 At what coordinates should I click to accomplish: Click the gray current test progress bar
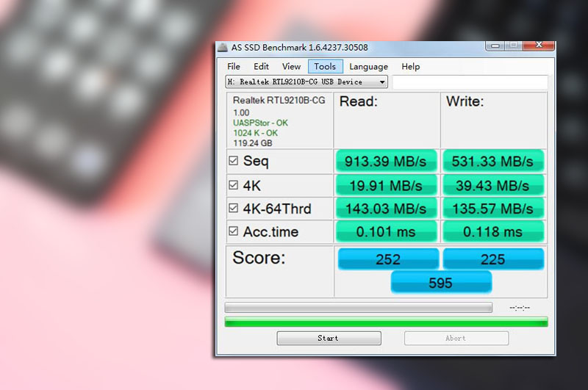tap(358, 308)
